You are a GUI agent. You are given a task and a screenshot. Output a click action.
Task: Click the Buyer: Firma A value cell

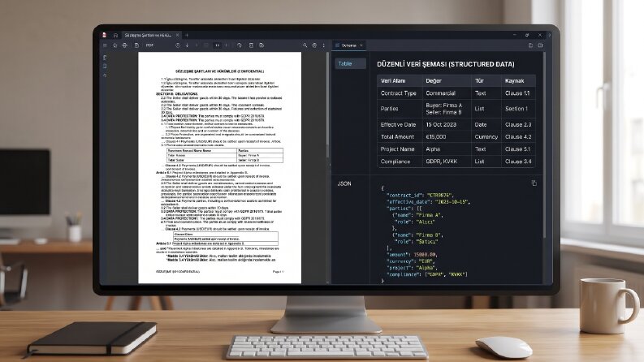tap(447, 109)
